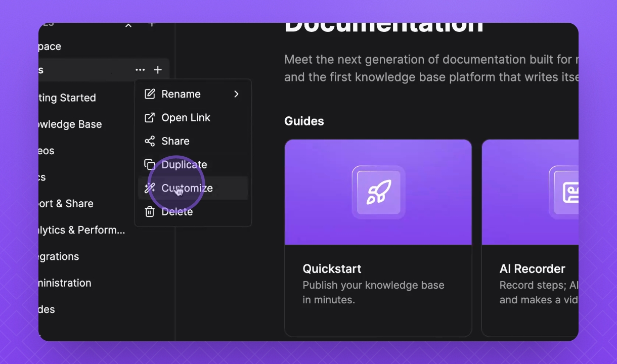Click the Delete trash icon
Screen dimensions: 617x364
pyautogui.click(x=150, y=211)
